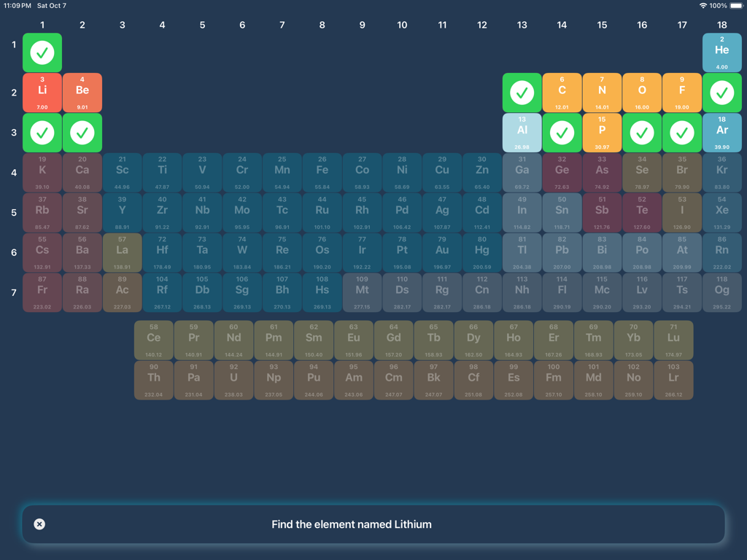Tap the checkmark tile in Boron's position
This screenshot has height=560, width=747.
click(x=522, y=92)
